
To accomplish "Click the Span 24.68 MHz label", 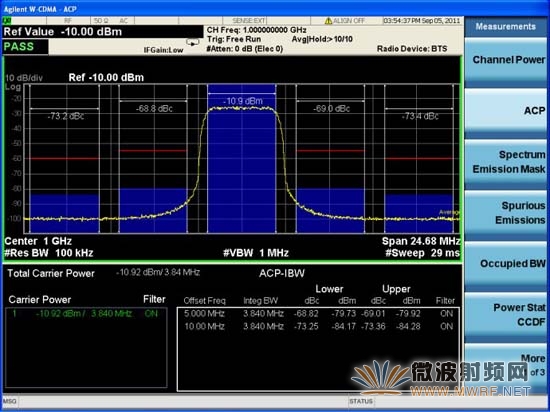I will point(421,241).
